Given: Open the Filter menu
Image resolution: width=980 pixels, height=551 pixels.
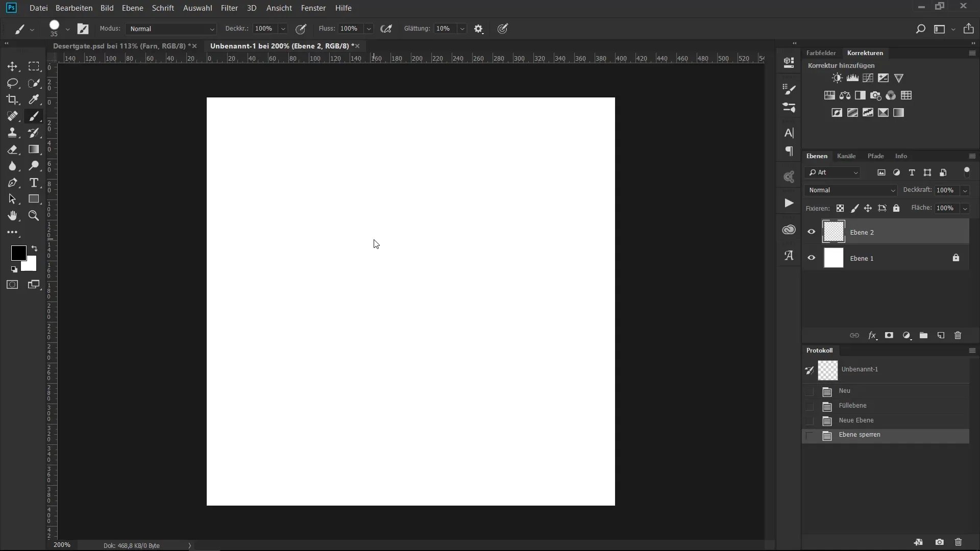Looking at the screenshot, I should click(x=229, y=8).
